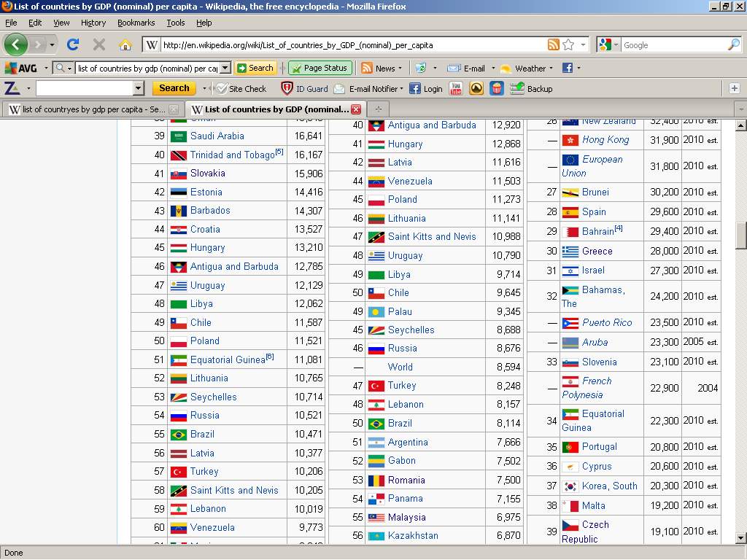Open the History menu

pos(93,23)
